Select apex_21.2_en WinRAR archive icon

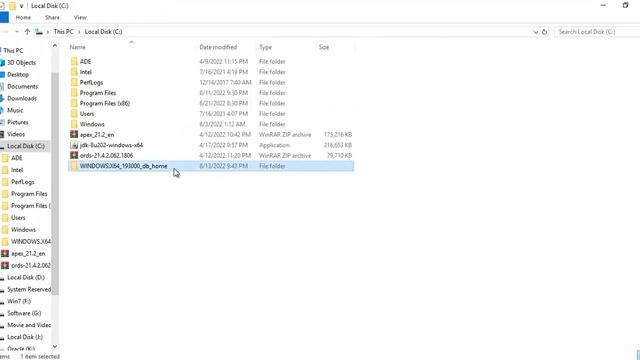(74, 134)
